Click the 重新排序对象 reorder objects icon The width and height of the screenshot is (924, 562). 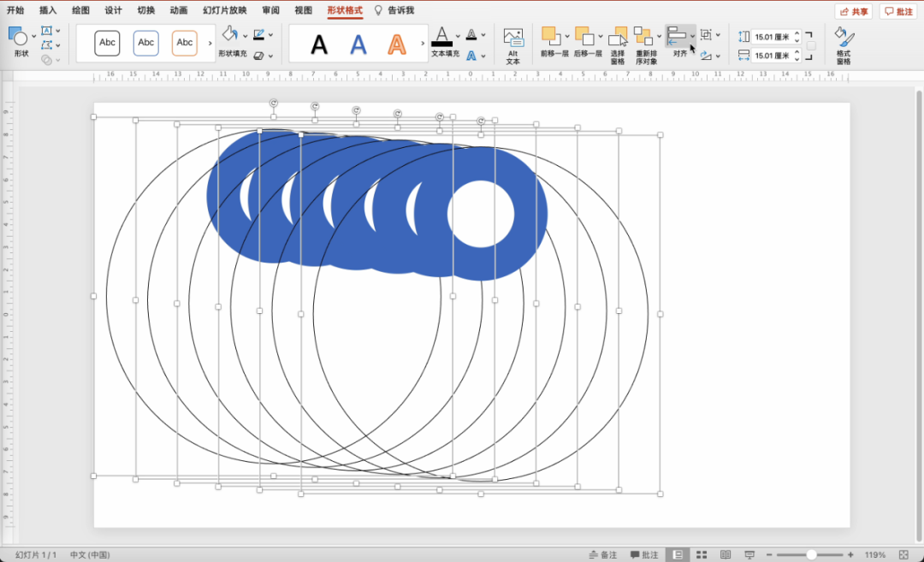coord(643,37)
